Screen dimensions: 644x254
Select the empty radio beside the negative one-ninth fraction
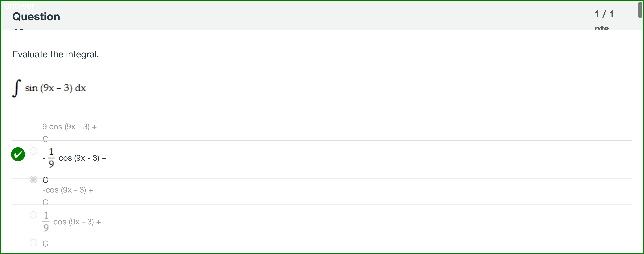[x=33, y=151]
